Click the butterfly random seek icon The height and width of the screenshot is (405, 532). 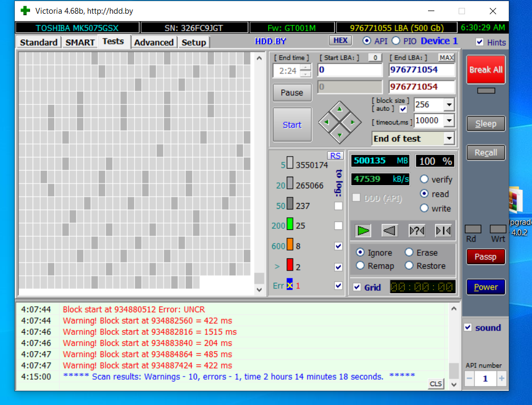[x=416, y=231]
